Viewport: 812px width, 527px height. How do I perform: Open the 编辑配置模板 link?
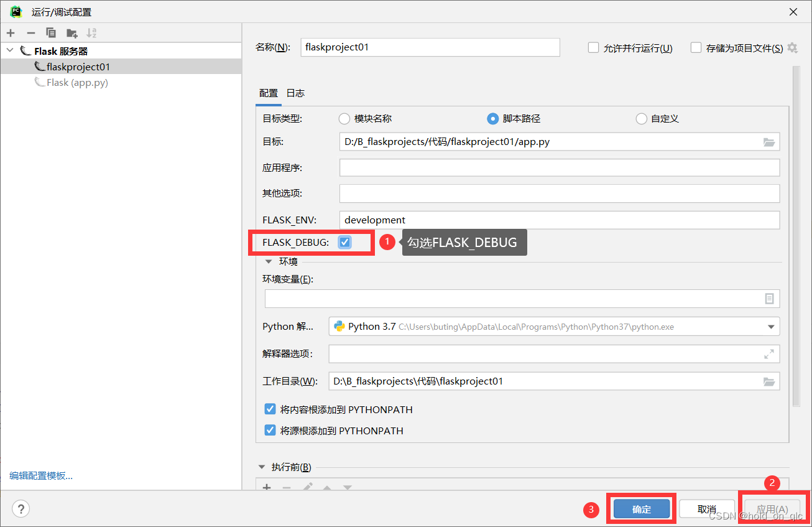[x=41, y=476]
